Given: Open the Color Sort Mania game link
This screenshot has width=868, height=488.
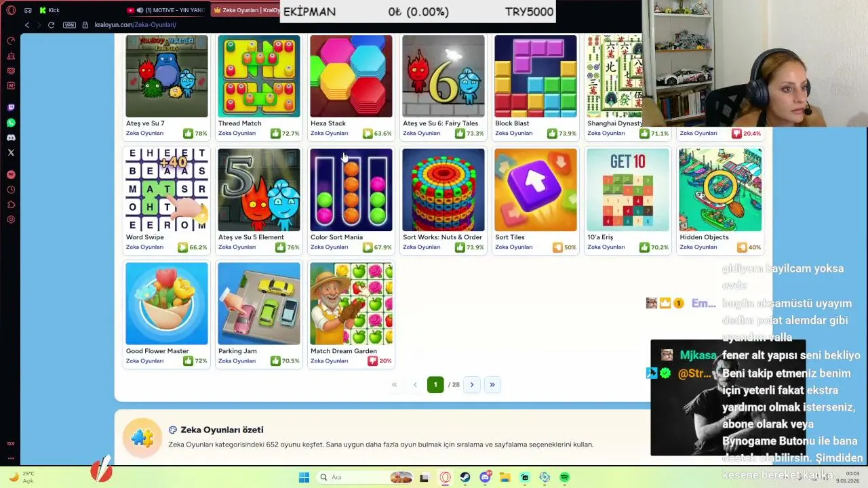Looking at the screenshot, I should (336, 237).
